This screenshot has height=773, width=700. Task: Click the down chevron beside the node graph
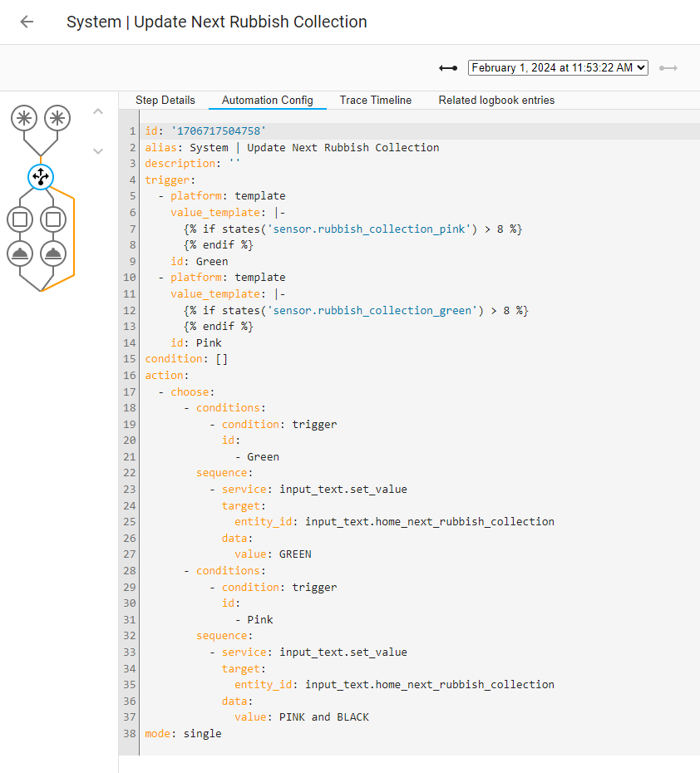(97, 151)
